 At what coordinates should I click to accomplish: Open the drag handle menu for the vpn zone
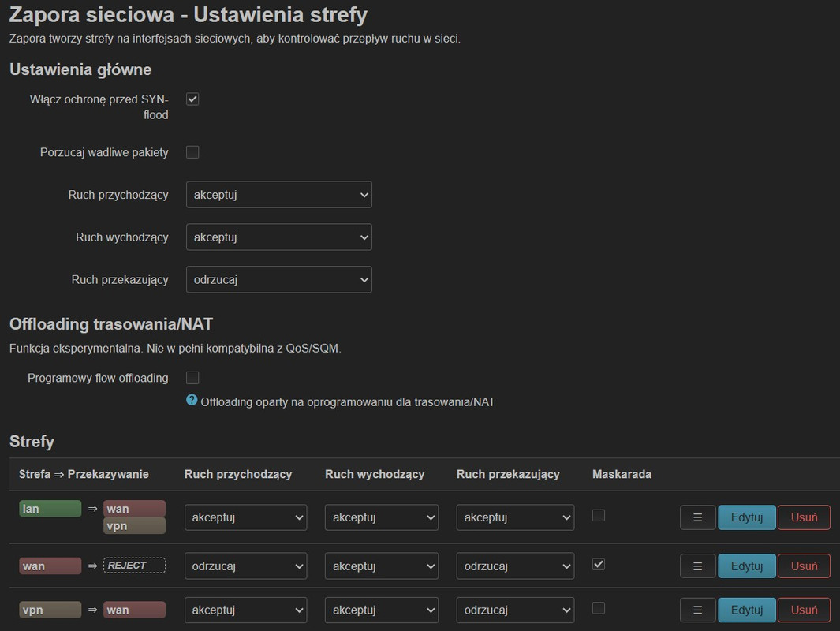[x=697, y=610]
